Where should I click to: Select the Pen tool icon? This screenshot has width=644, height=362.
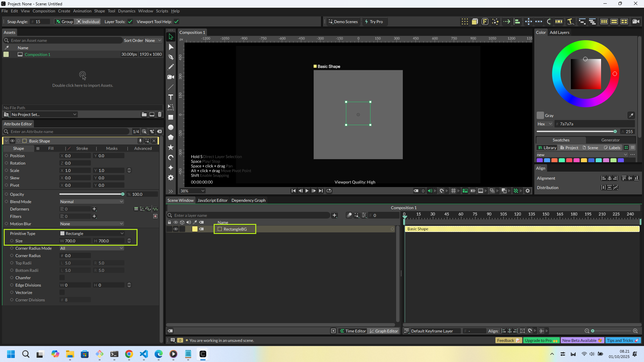(171, 57)
